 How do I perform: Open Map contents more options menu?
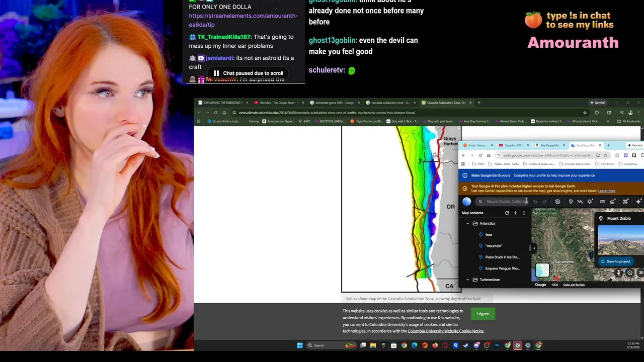(x=523, y=213)
